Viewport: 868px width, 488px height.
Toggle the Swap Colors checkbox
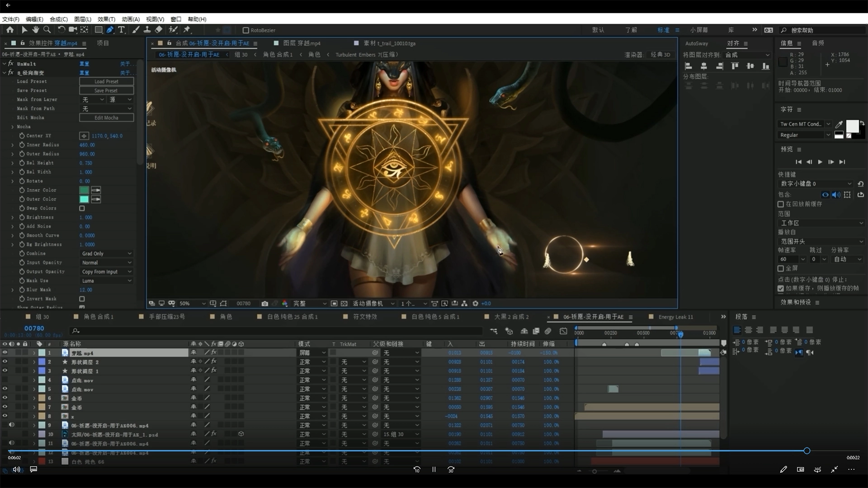tap(82, 208)
